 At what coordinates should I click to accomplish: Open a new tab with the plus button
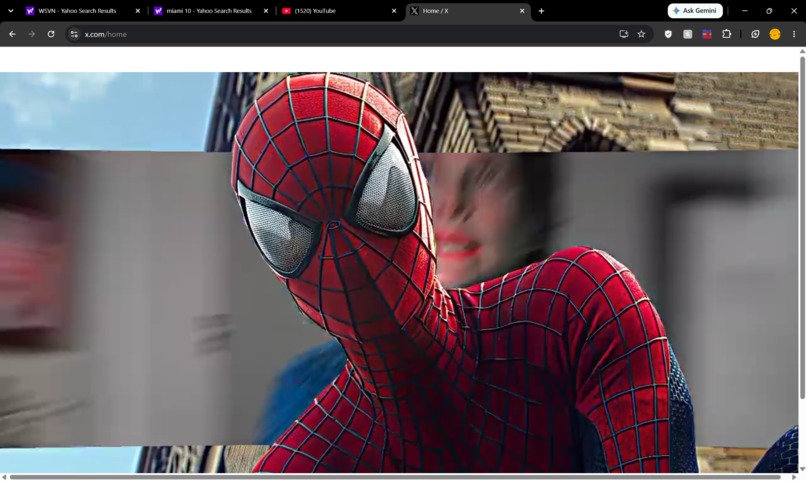point(541,11)
